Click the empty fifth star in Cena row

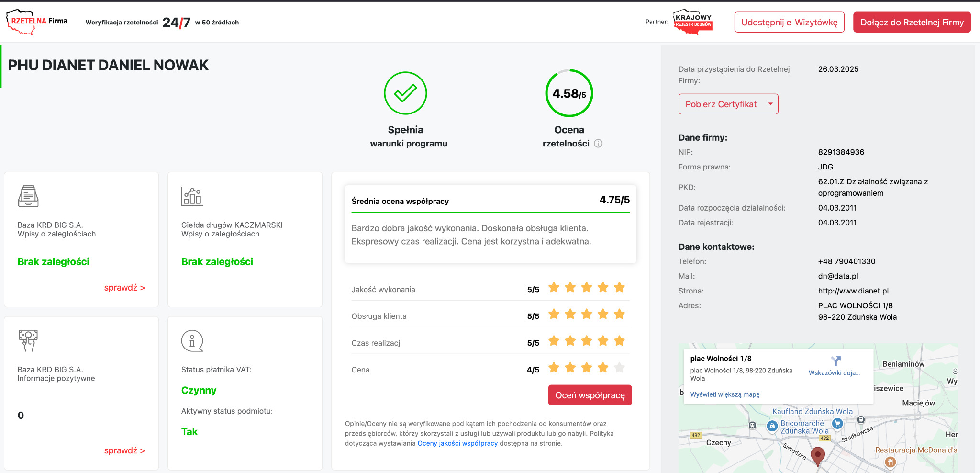619,368
